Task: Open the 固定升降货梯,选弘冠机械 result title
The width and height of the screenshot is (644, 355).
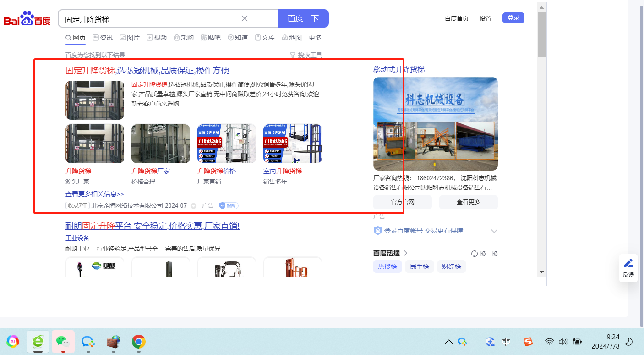Action: [x=147, y=71]
